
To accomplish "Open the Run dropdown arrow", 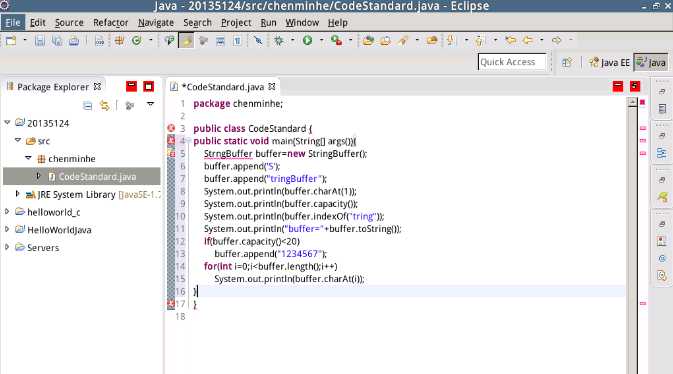I will 321,40.
